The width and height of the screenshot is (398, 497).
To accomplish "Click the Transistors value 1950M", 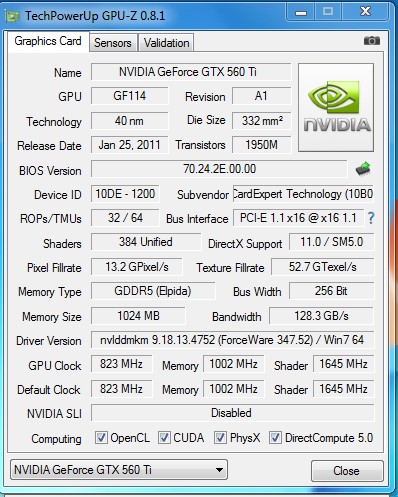I will coord(261,145).
